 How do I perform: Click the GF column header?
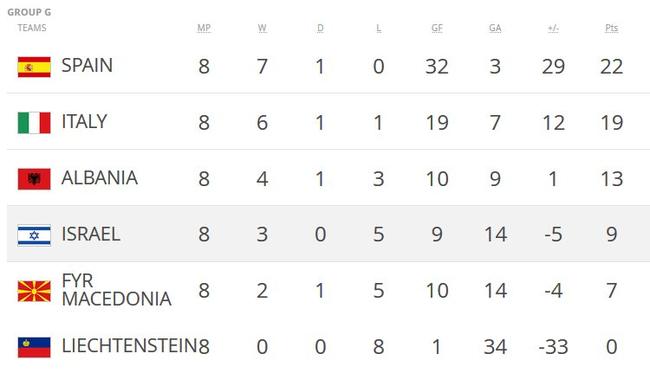pyautogui.click(x=437, y=28)
